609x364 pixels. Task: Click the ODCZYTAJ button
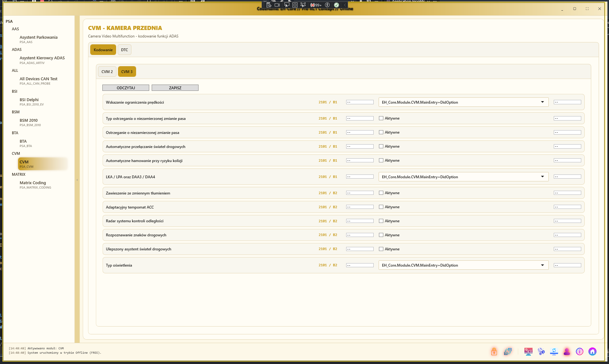tap(126, 88)
